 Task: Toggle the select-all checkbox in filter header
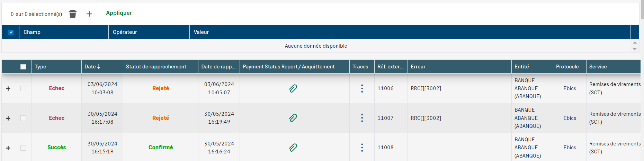pyautogui.click(x=11, y=32)
